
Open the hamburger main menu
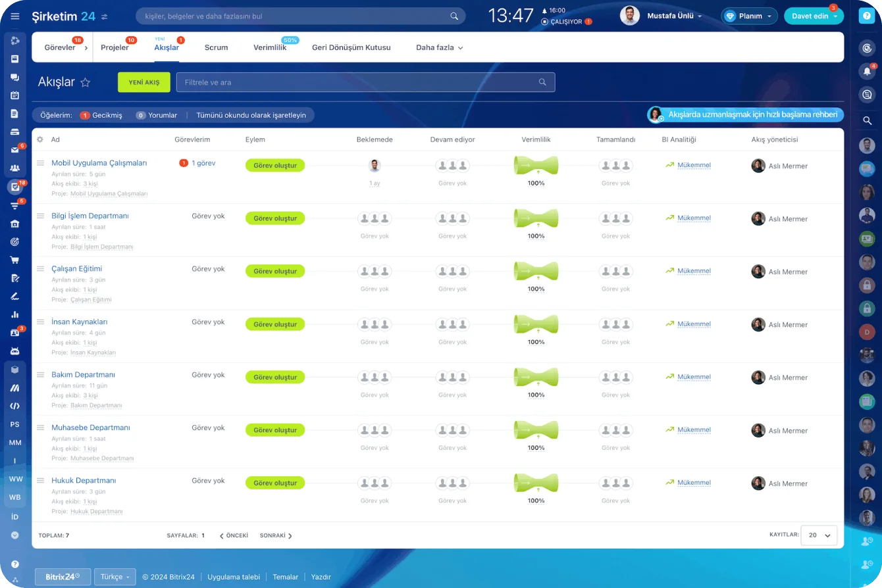(x=15, y=16)
